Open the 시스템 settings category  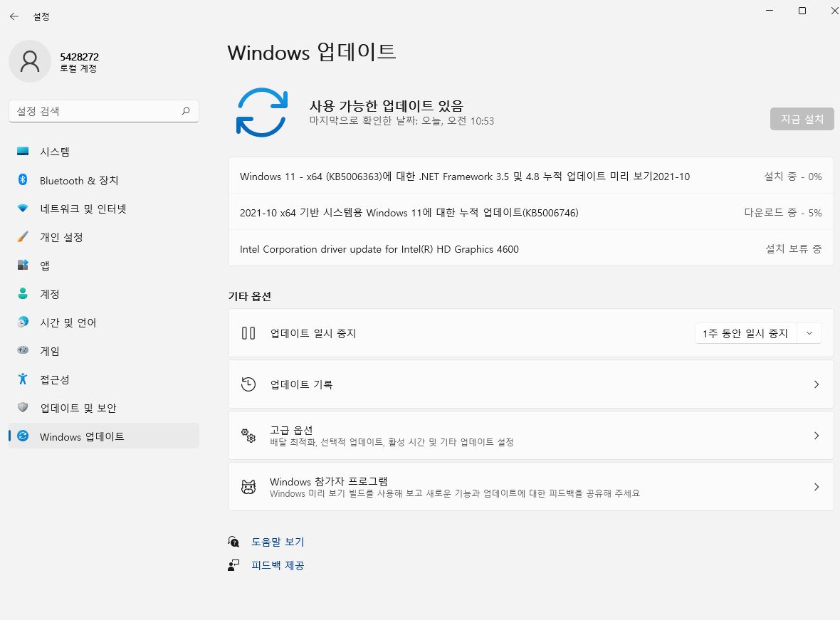104,152
